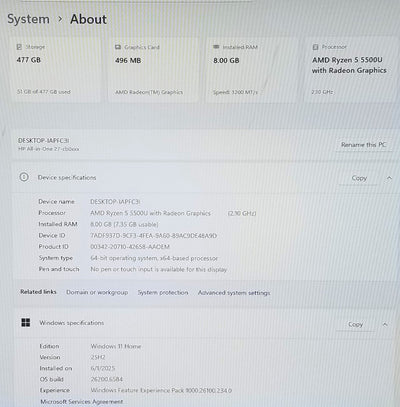
Task: Select the Installed on date value
Action: [x=103, y=368]
